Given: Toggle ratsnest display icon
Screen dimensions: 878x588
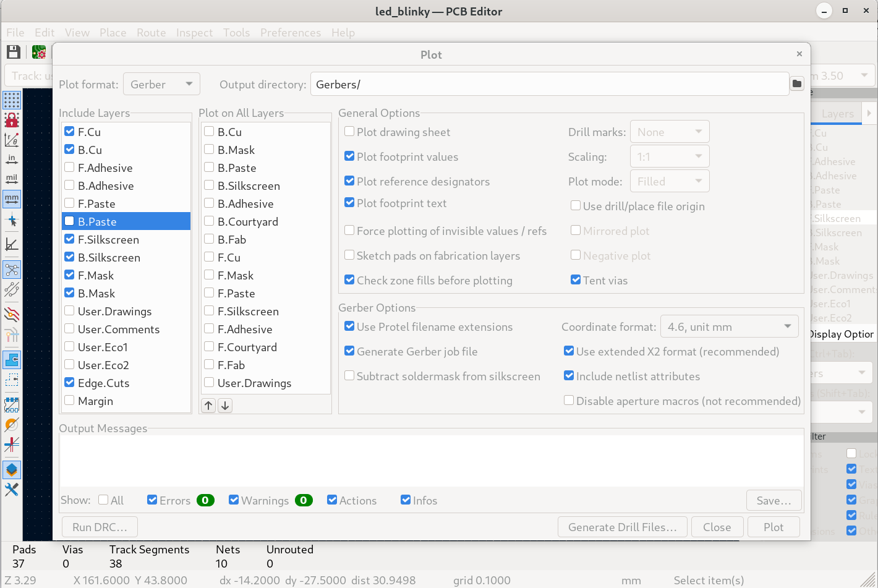Looking at the screenshot, I should click(x=12, y=270).
